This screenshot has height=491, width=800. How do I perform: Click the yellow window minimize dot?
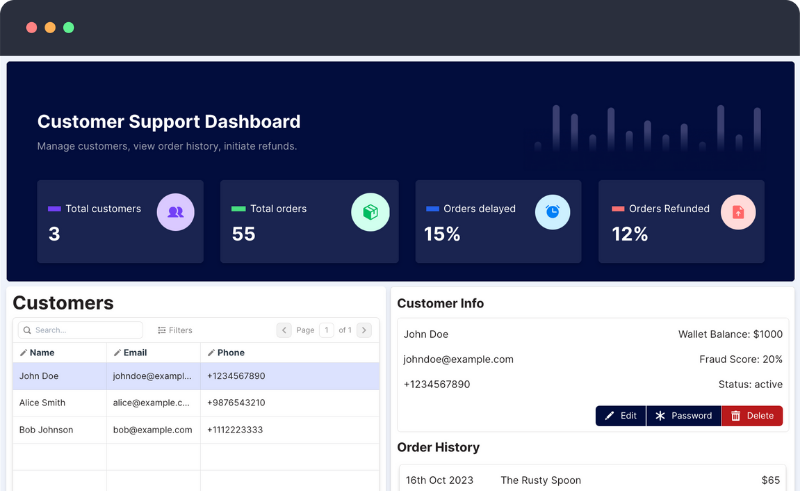pyautogui.click(x=50, y=28)
